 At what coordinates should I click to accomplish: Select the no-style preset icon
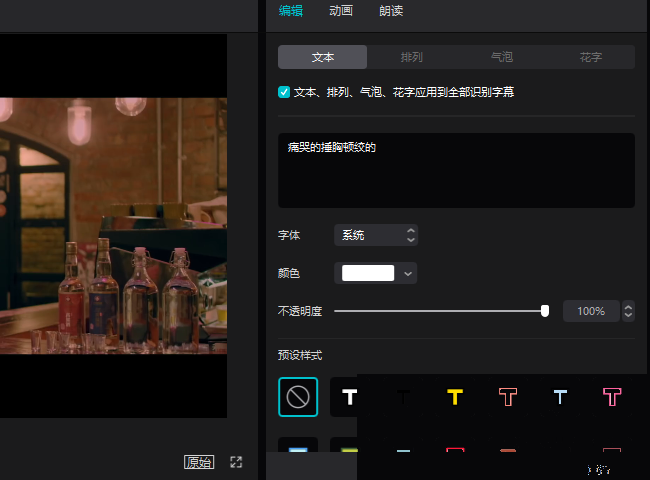tap(298, 397)
